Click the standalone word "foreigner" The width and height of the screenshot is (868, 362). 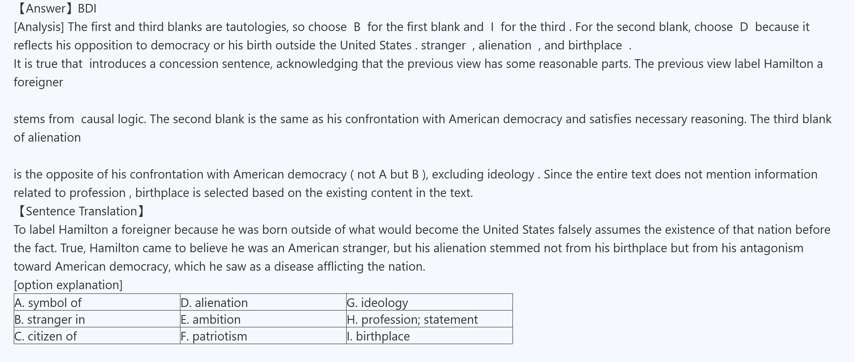[38, 82]
